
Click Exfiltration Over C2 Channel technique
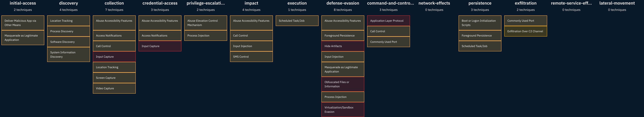coord(525,31)
